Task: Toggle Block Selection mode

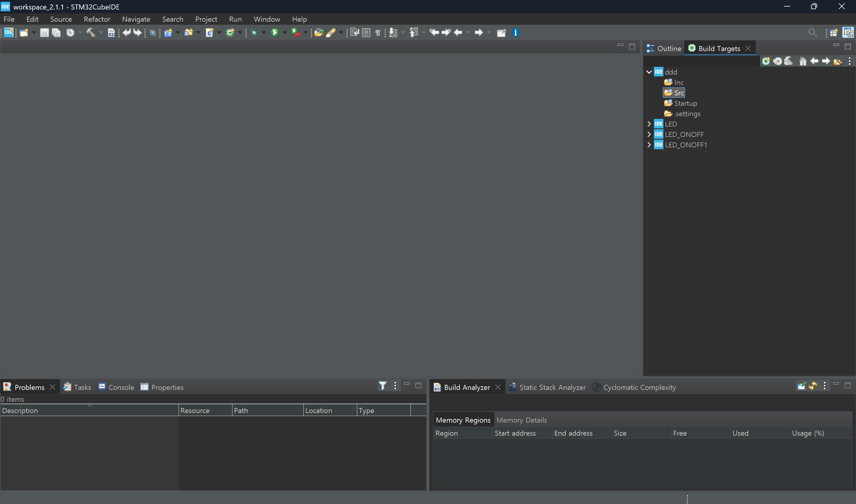Action: tap(366, 33)
